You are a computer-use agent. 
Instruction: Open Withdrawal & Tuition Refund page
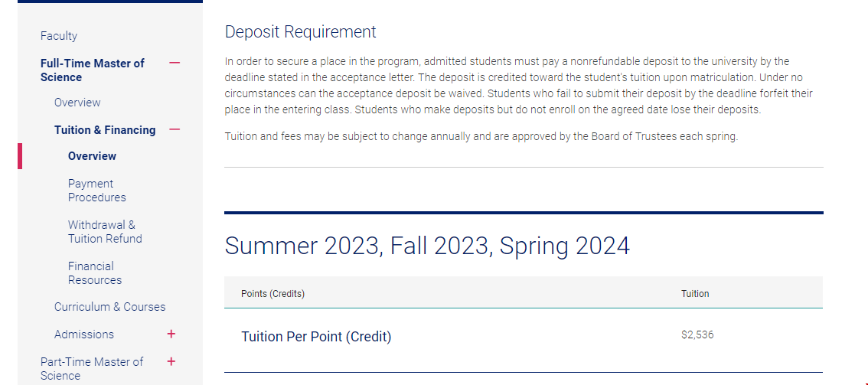coord(105,232)
